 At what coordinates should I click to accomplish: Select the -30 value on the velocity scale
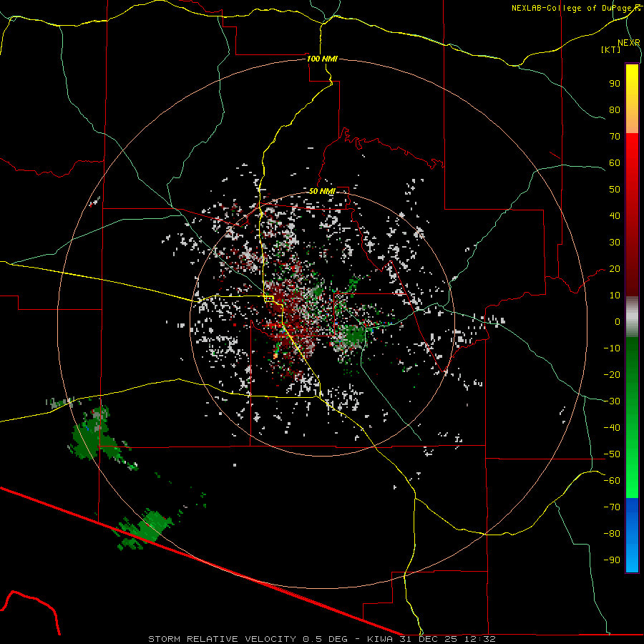tap(612, 401)
